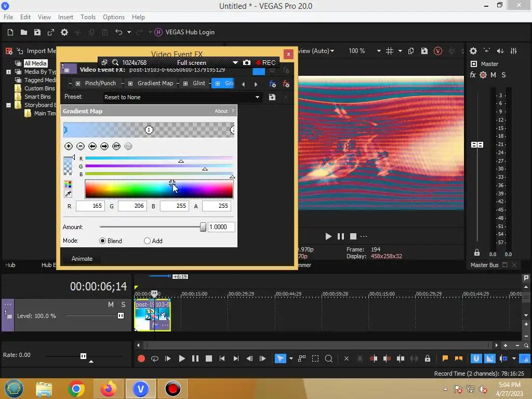Save the preset with disk icon

point(272,97)
